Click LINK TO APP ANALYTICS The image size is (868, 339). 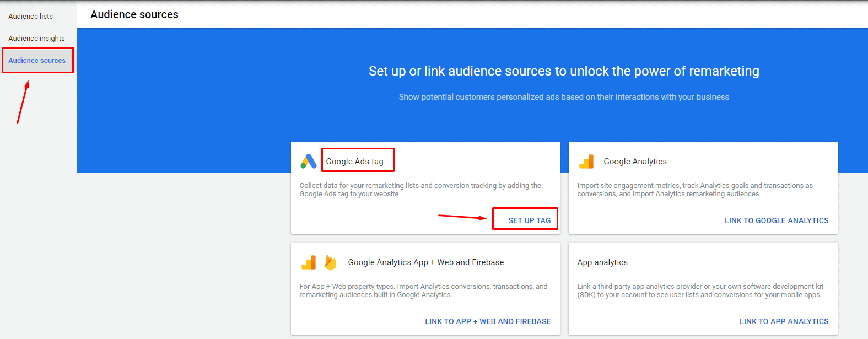pos(784,321)
